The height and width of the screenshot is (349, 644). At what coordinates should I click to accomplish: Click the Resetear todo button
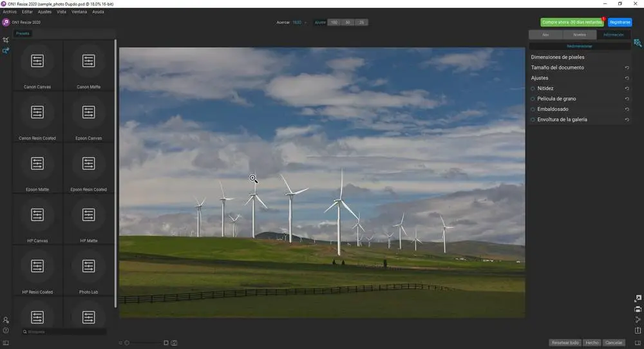(565, 343)
